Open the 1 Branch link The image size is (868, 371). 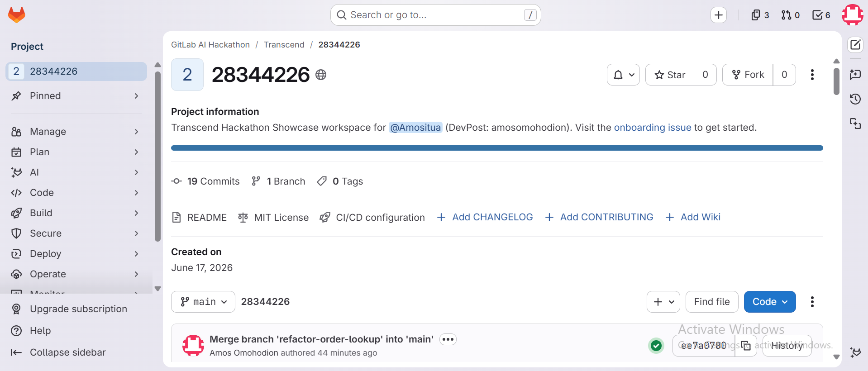click(278, 181)
